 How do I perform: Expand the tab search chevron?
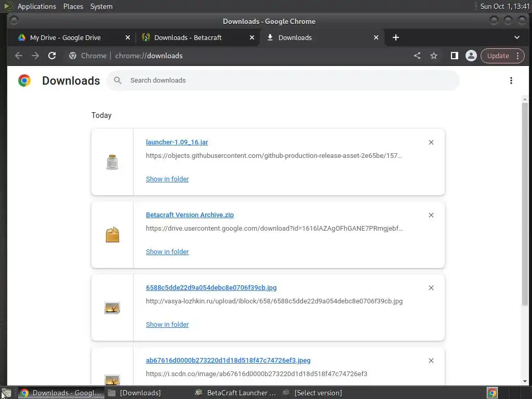coord(517,37)
